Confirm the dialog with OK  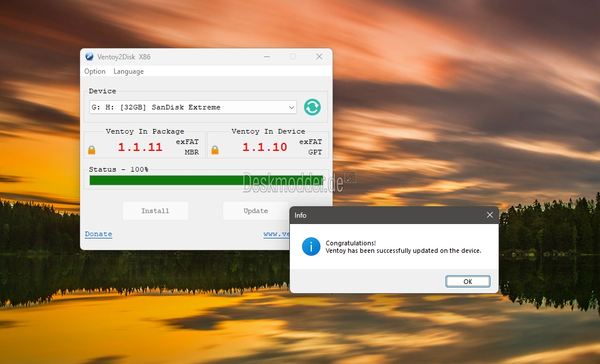(x=467, y=282)
